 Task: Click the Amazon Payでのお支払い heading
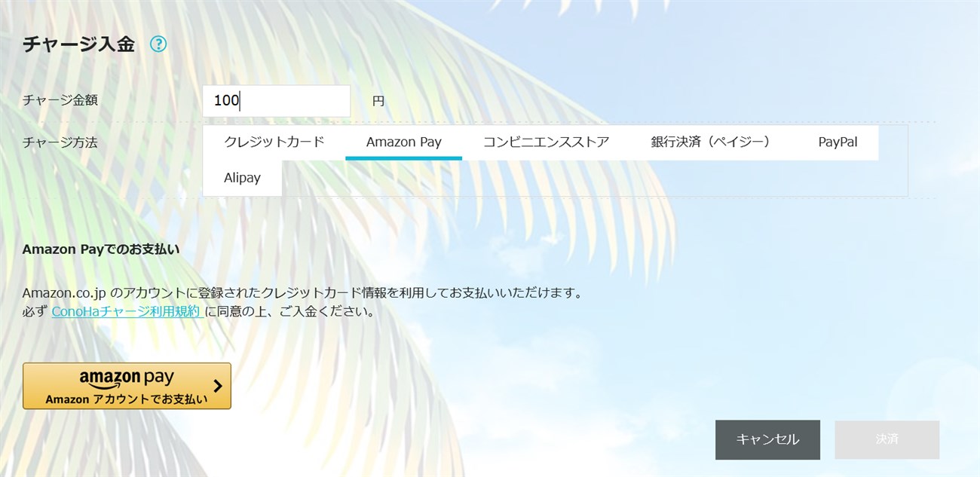coord(101,249)
